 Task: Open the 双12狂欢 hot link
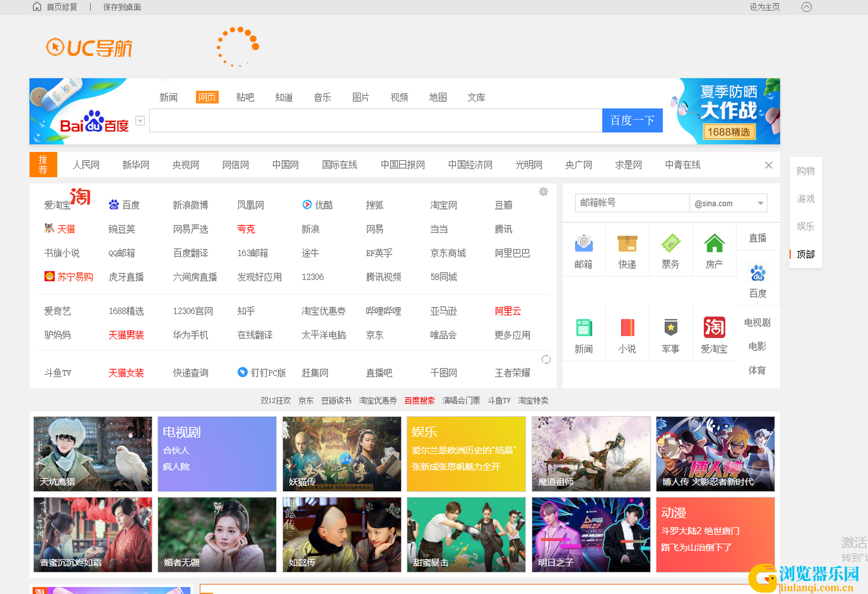coord(276,400)
